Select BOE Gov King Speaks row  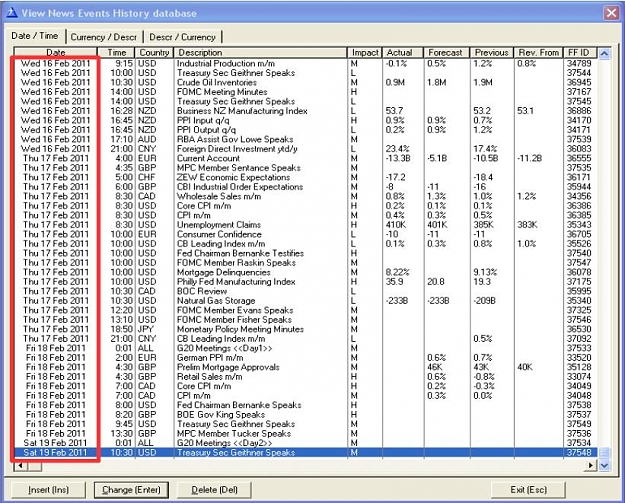coord(305,415)
